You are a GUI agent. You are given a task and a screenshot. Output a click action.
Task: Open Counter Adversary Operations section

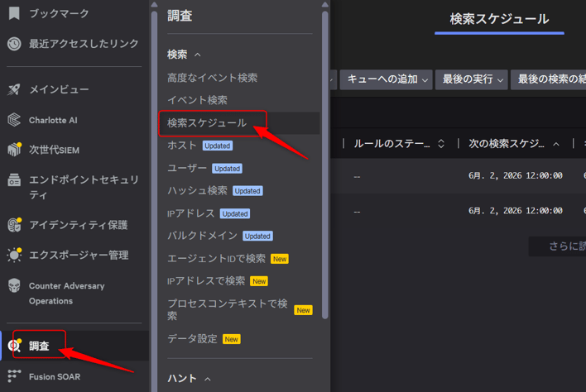pyautogui.click(x=67, y=294)
